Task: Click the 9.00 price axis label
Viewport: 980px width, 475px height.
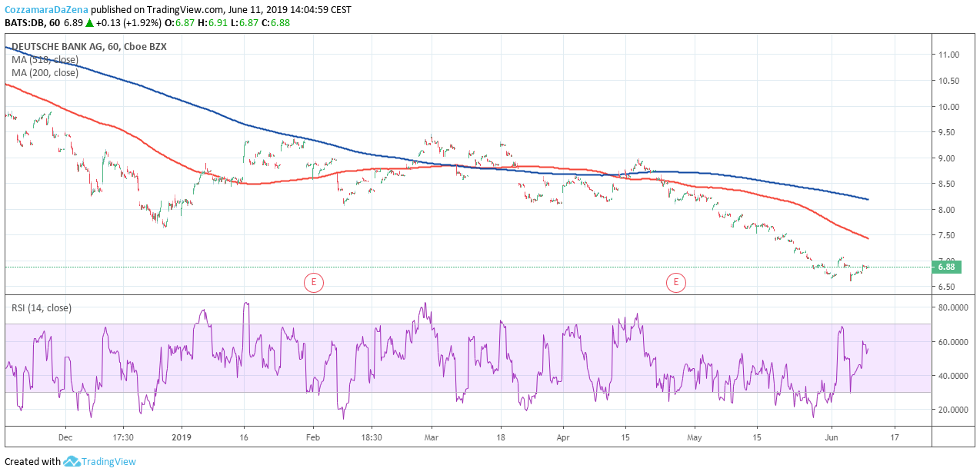Action: (948, 158)
